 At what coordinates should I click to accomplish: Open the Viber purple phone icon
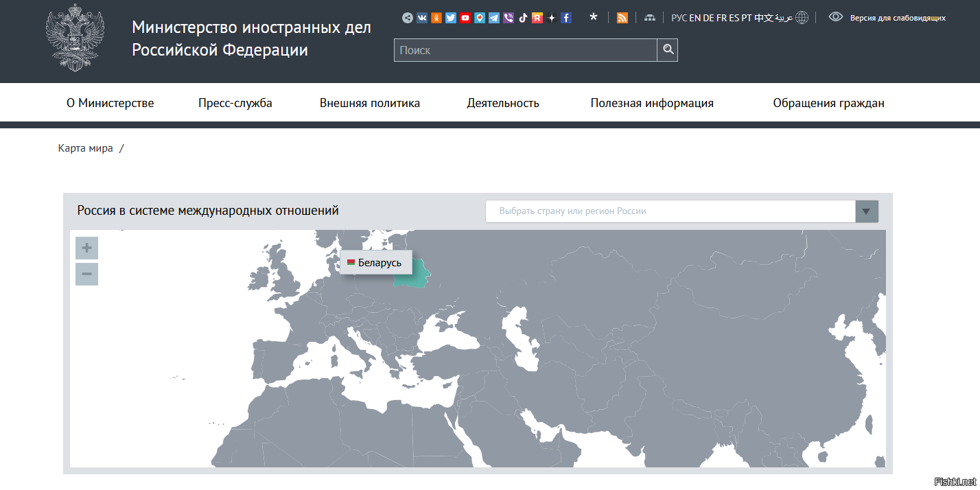[x=509, y=18]
